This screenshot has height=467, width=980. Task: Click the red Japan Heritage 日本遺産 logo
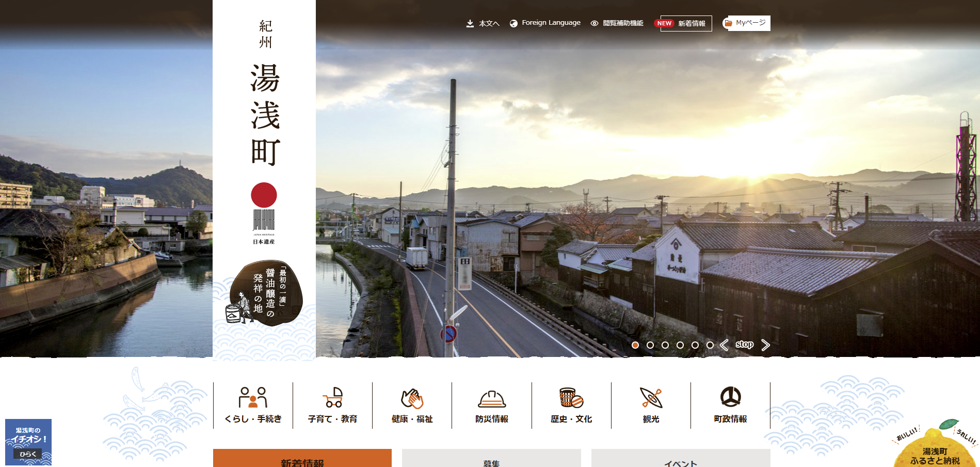coord(264,213)
